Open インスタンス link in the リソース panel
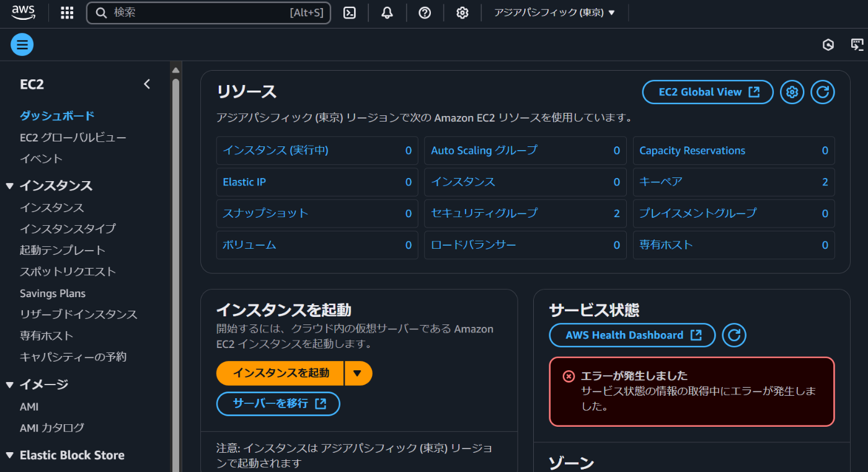 click(463, 182)
